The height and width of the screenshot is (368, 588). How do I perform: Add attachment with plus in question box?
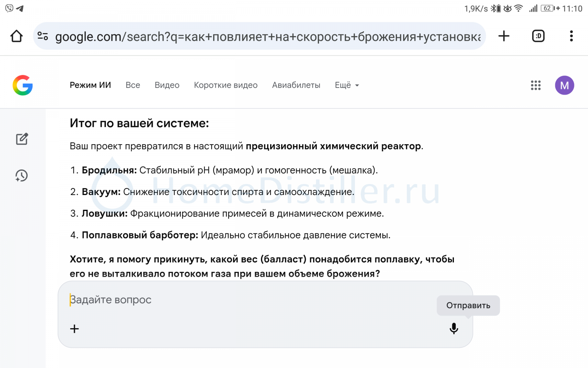coord(75,329)
